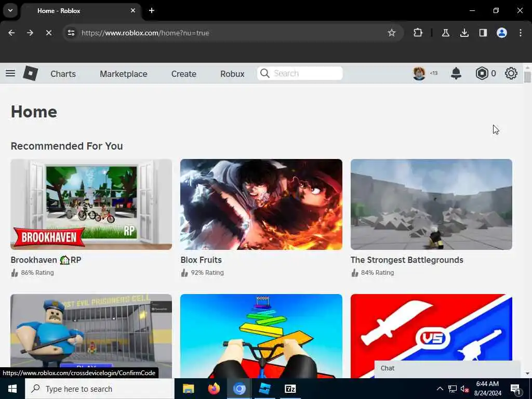The height and width of the screenshot is (399, 532).
Task: Click the 84% Rating text
Action: (x=377, y=272)
